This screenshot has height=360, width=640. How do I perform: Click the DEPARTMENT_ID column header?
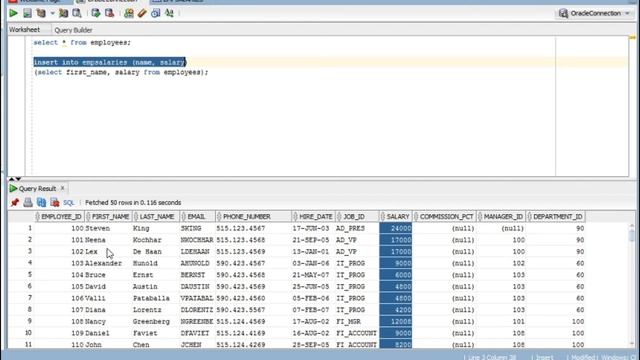coord(556,217)
